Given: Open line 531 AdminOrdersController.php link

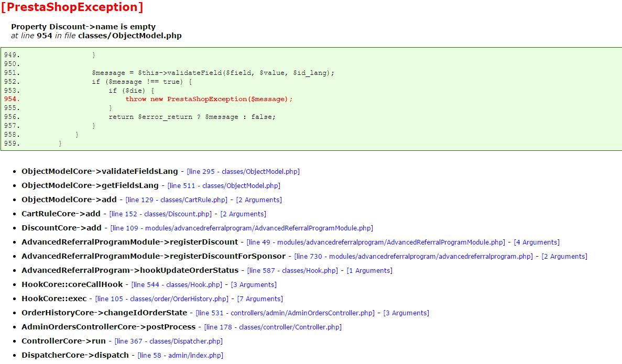Looking at the screenshot, I should click(x=285, y=313).
